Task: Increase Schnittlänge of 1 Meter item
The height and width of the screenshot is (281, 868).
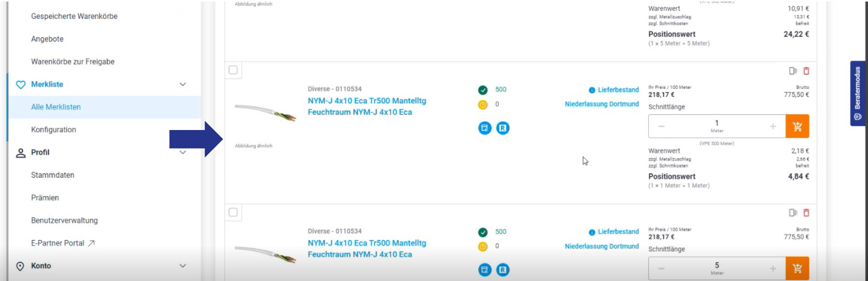Action: click(x=773, y=126)
